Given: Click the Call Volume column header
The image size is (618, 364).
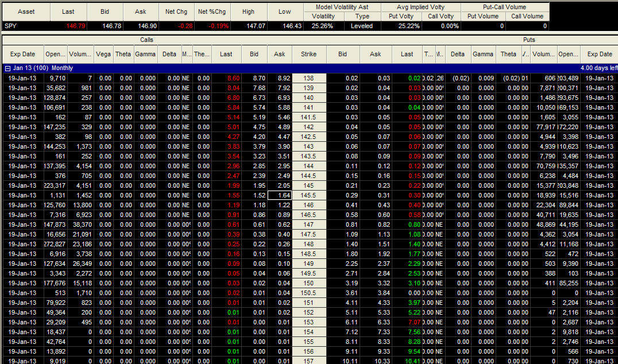Looking at the screenshot, I should 527,16.
